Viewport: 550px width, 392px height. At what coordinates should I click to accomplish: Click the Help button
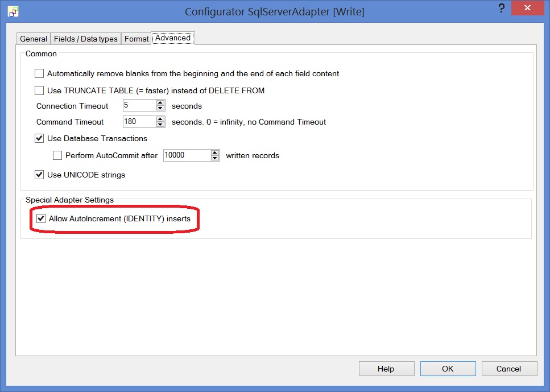[386, 368]
